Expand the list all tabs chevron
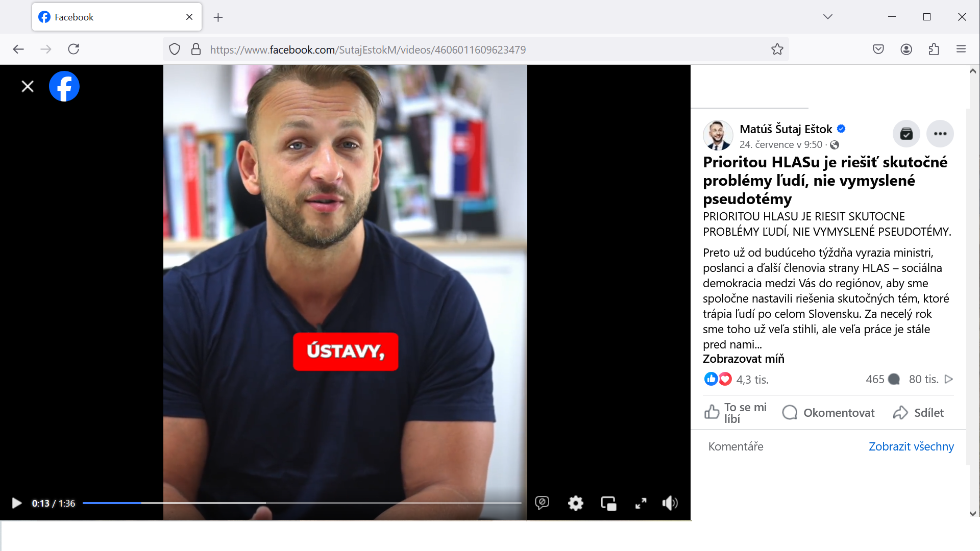The height and width of the screenshot is (551, 980). [828, 17]
